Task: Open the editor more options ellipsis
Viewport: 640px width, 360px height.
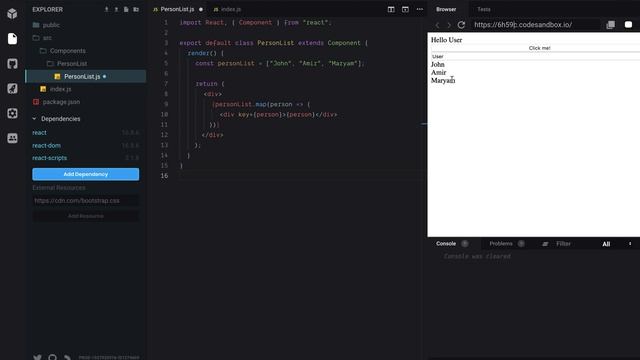Action: coord(420,9)
